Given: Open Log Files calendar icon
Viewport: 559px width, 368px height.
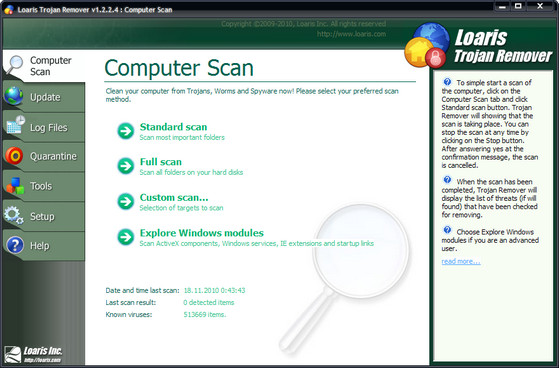Looking at the screenshot, I should pyautogui.click(x=15, y=125).
